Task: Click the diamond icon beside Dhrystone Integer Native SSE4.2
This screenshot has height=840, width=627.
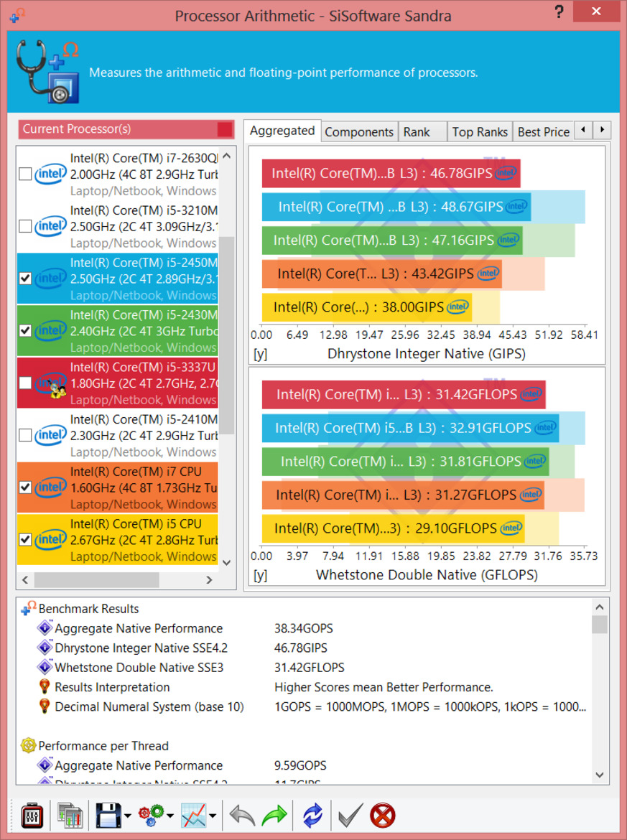Action: [x=45, y=647]
